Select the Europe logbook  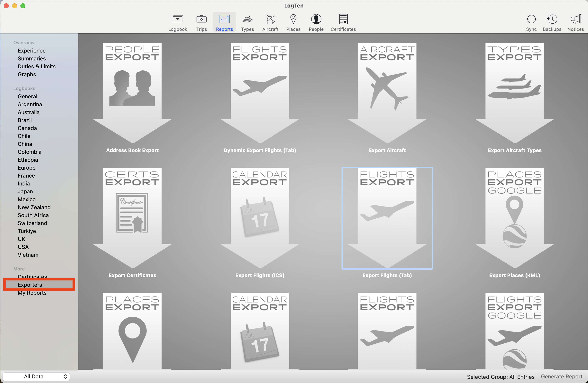click(27, 168)
